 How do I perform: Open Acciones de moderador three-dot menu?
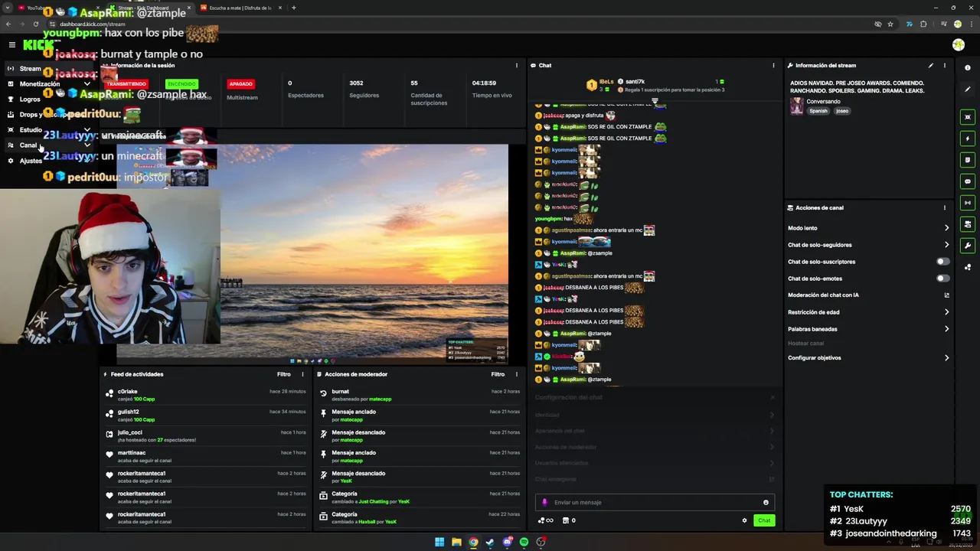coord(517,374)
